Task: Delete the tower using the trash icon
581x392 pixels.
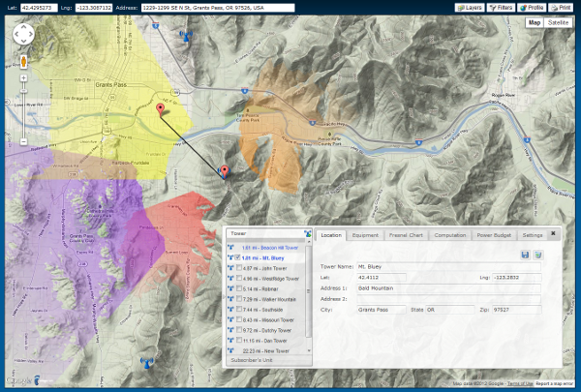Action: [x=537, y=255]
